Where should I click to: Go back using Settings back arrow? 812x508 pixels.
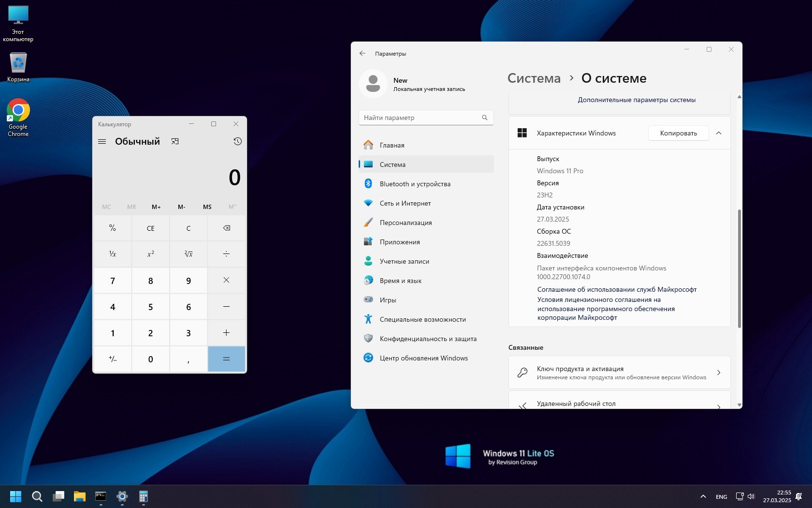(x=362, y=53)
